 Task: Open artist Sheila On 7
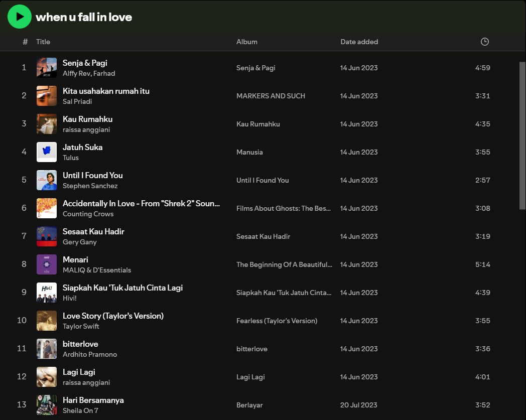(x=80, y=410)
